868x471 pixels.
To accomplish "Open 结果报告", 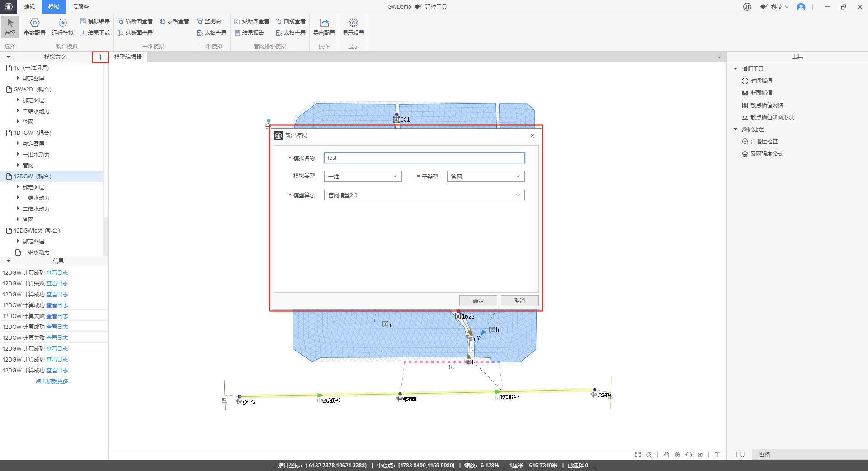I will [249, 33].
